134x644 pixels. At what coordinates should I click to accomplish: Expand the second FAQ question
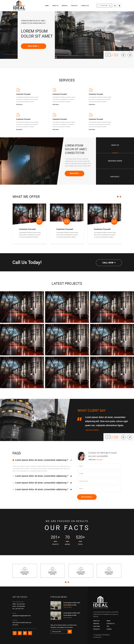[71, 476]
